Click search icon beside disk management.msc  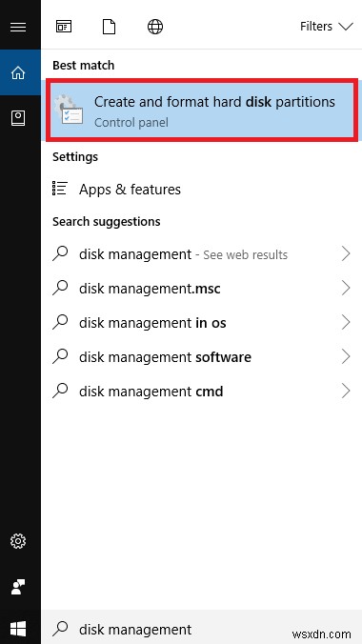[x=60, y=288]
